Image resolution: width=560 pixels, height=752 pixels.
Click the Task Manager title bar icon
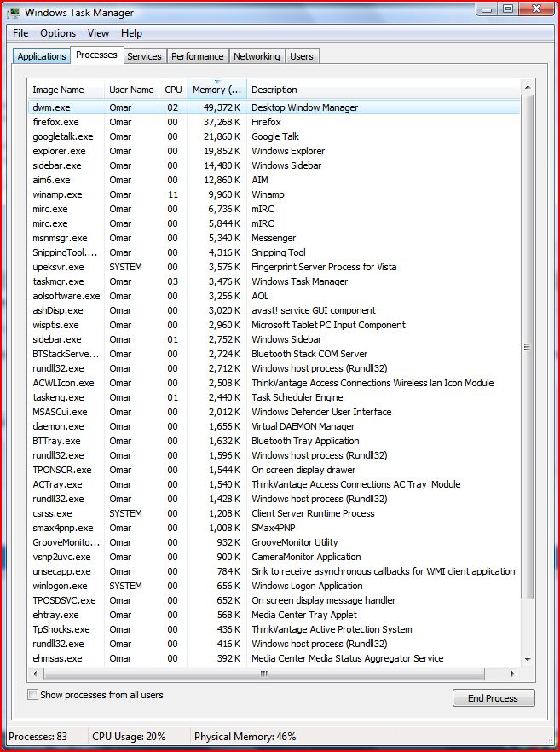(14, 13)
